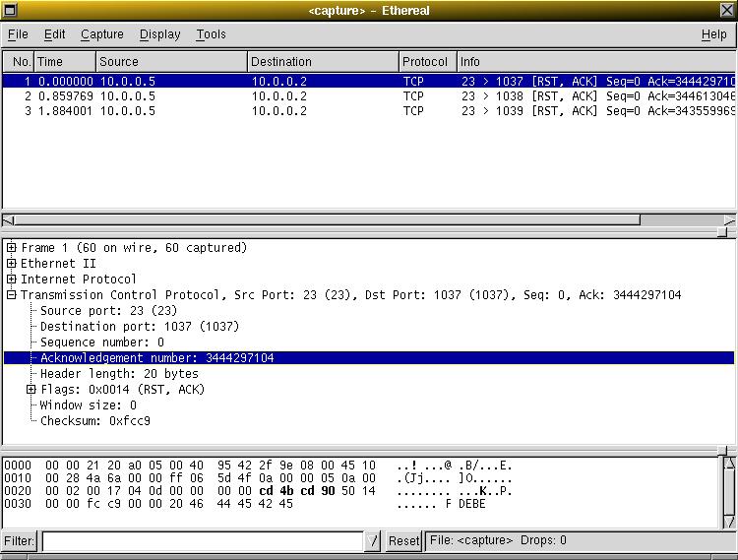738x560 pixels.
Task: Select the Sequence number: 0 field
Action: coord(102,342)
